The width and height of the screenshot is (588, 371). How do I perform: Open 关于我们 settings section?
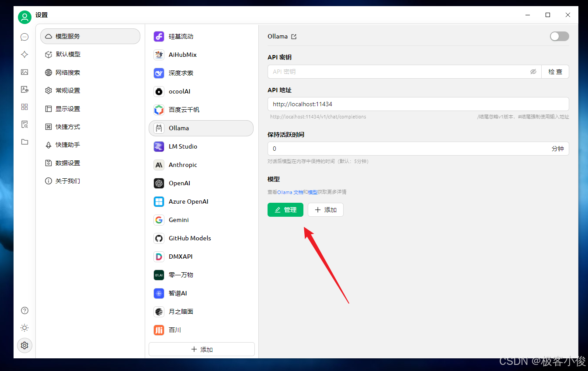click(x=90, y=181)
